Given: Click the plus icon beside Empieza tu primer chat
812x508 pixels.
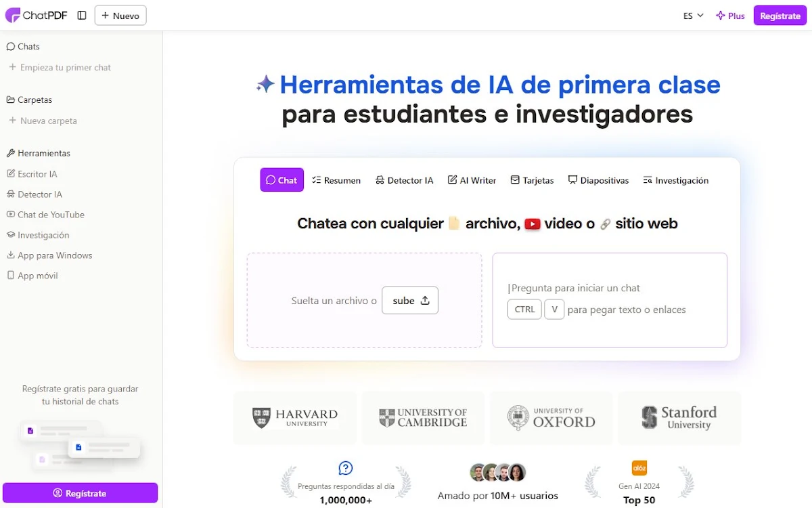Looking at the screenshot, I should click(x=12, y=67).
